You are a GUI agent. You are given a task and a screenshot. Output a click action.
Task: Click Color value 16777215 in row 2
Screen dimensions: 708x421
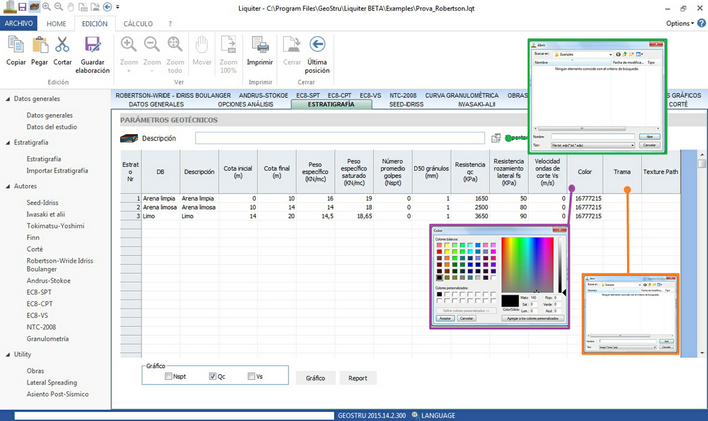(x=588, y=207)
